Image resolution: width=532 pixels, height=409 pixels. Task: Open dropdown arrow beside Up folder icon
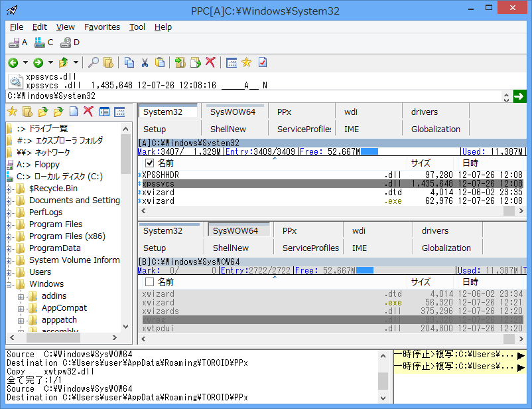coord(76,62)
